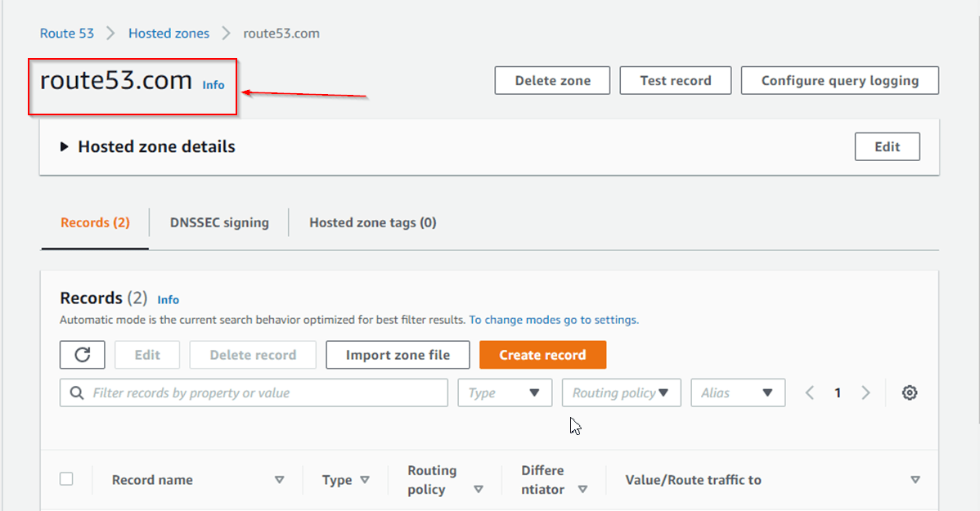Image resolution: width=980 pixels, height=511 pixels.
Task: Open the Alias filter dropdown
Action: coord(737,393)
